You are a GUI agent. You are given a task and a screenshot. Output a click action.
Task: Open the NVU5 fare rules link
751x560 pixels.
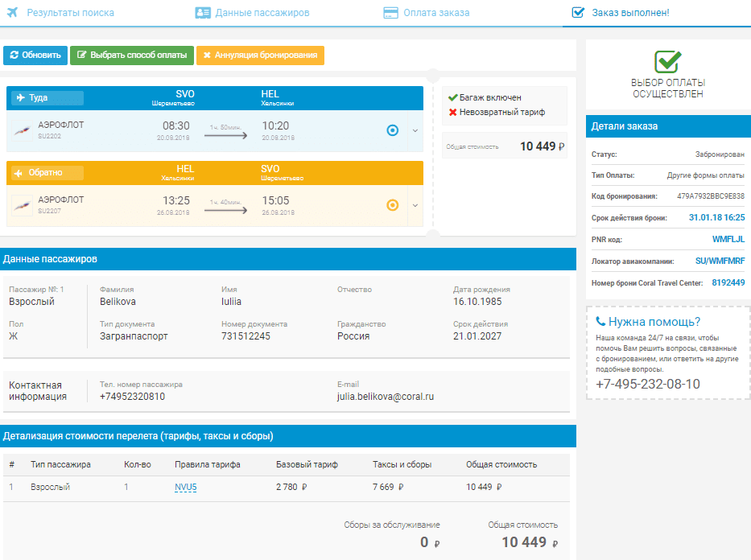tap(186, 488)
